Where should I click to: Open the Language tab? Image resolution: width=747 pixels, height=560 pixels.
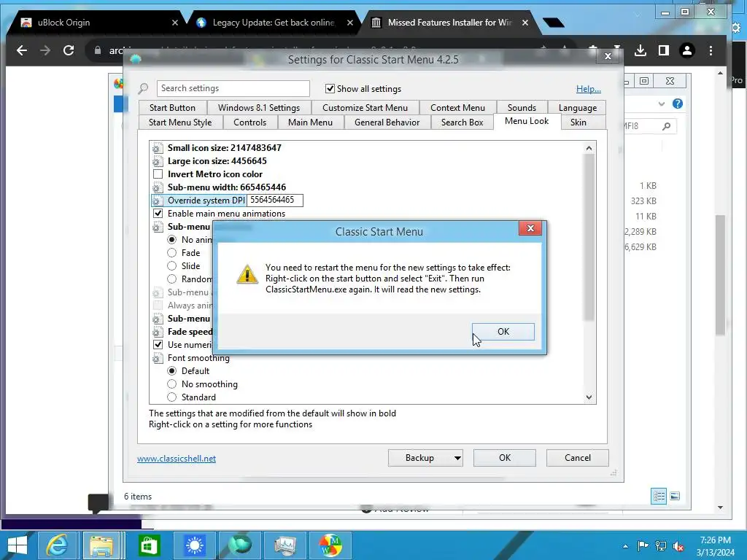pos(578,108)
